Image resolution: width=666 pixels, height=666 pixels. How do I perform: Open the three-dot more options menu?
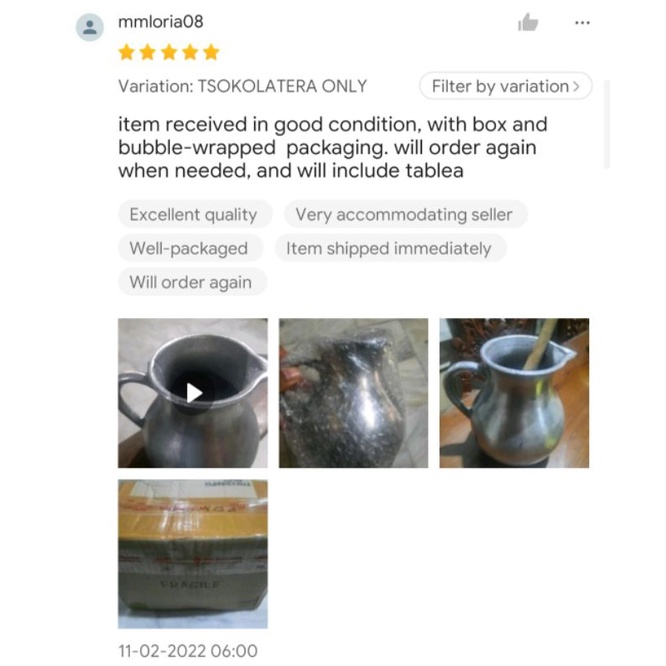coord(582,23)
